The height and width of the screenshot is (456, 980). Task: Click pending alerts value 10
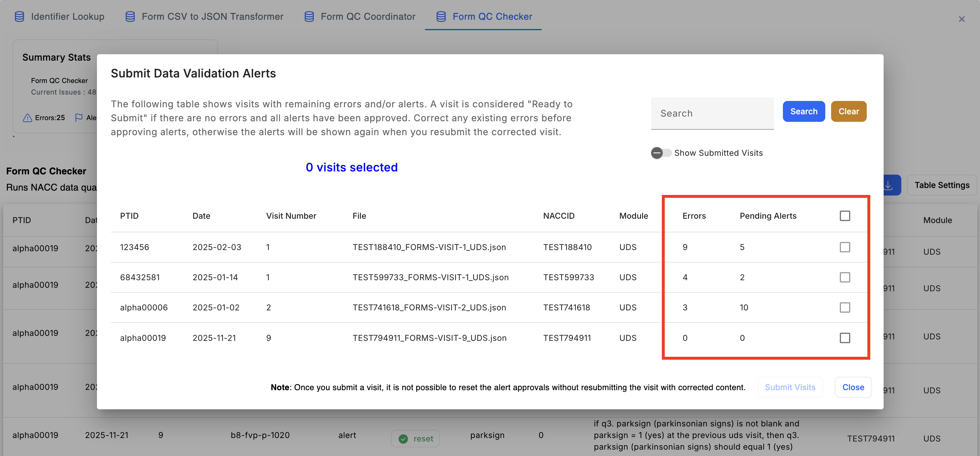click(x=744, y=307)
